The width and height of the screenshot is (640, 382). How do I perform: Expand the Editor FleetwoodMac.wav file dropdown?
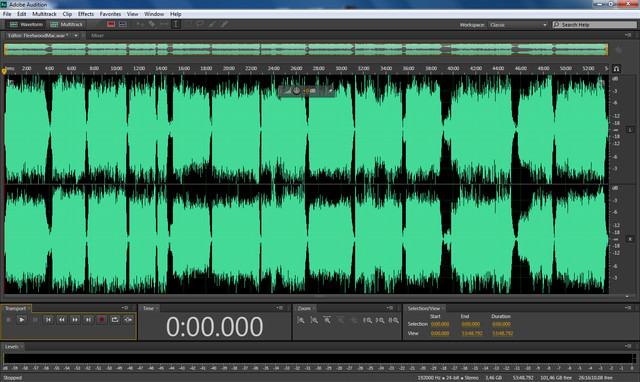(x=76, y=36)
